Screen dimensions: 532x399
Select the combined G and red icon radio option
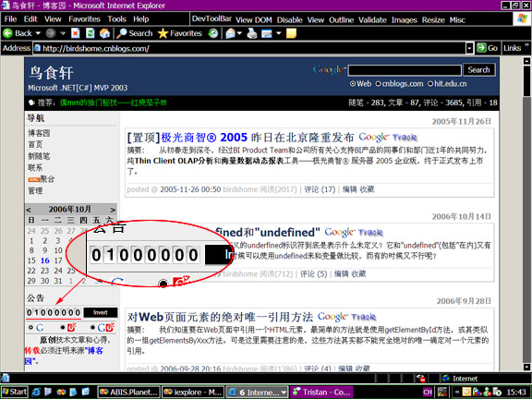click(x=92, y=327)
